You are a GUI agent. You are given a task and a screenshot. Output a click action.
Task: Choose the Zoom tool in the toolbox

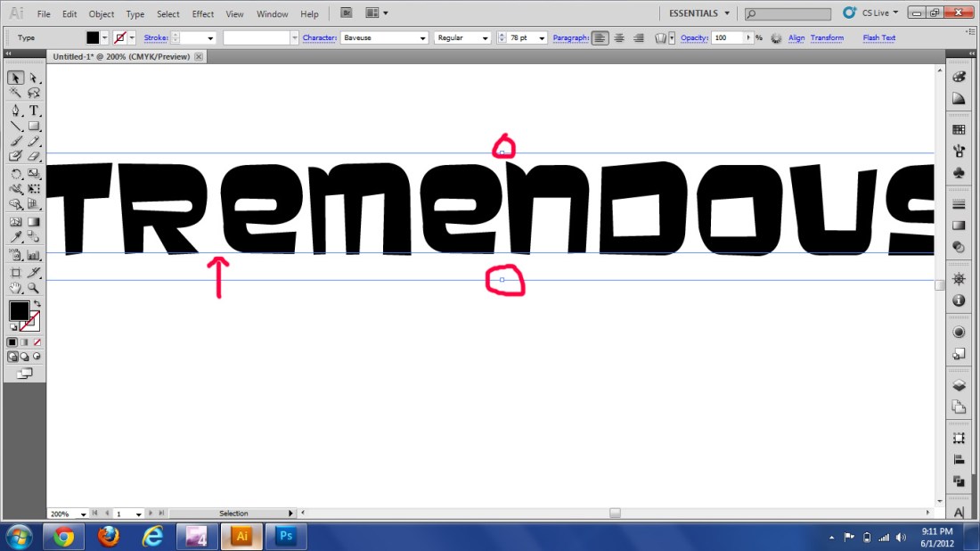(34, 288)
